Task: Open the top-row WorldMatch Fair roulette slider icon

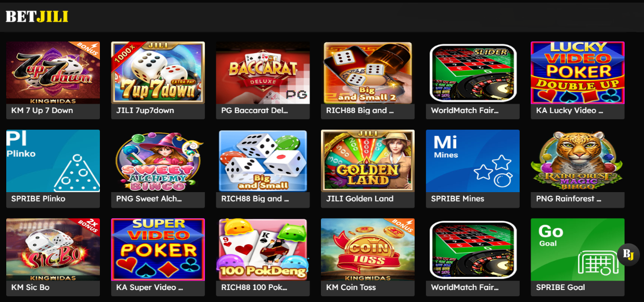Action: pos(473,73)
